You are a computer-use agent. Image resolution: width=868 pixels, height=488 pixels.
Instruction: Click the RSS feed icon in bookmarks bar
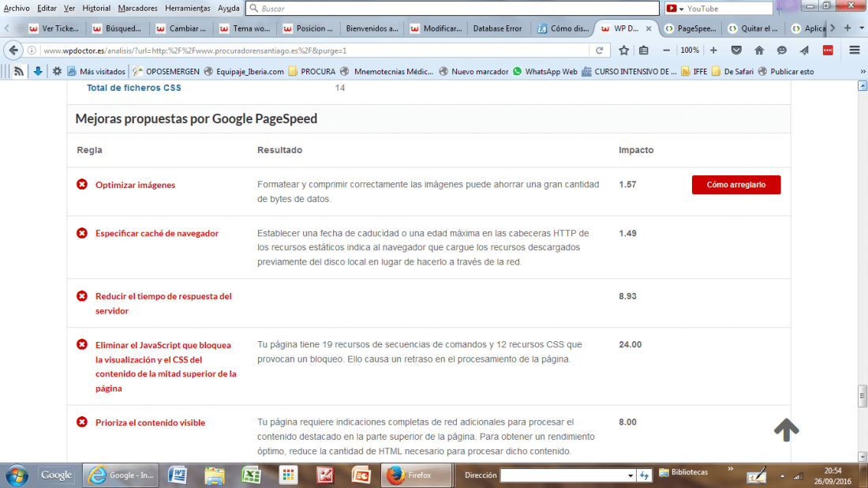[x=19, y=71]
